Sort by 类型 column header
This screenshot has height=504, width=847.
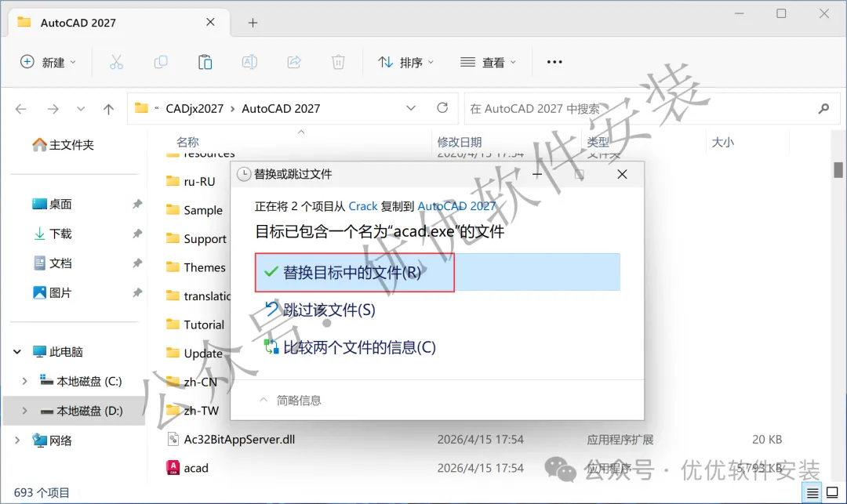[598, 142]
